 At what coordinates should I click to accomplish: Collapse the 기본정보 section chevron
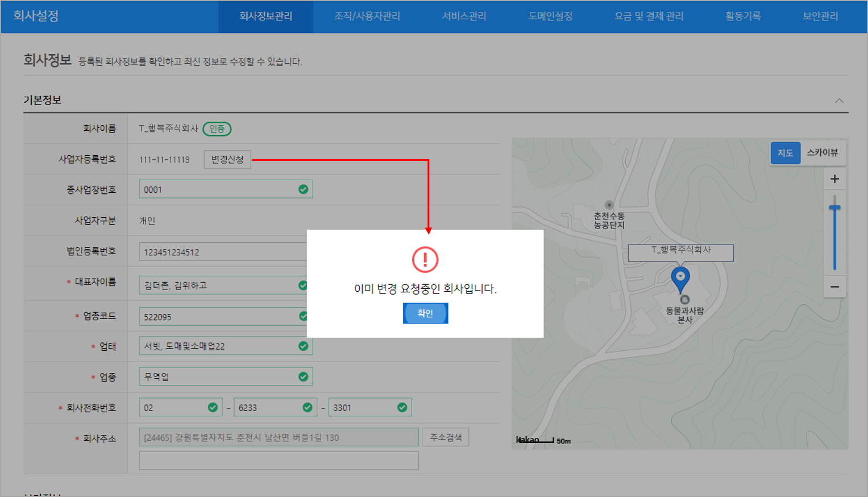(839, 101)
